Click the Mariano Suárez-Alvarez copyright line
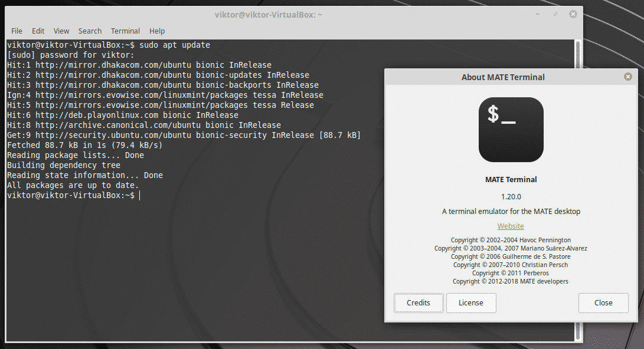Image resolution: width=644 pixels, height=349 pixels. 511,248
